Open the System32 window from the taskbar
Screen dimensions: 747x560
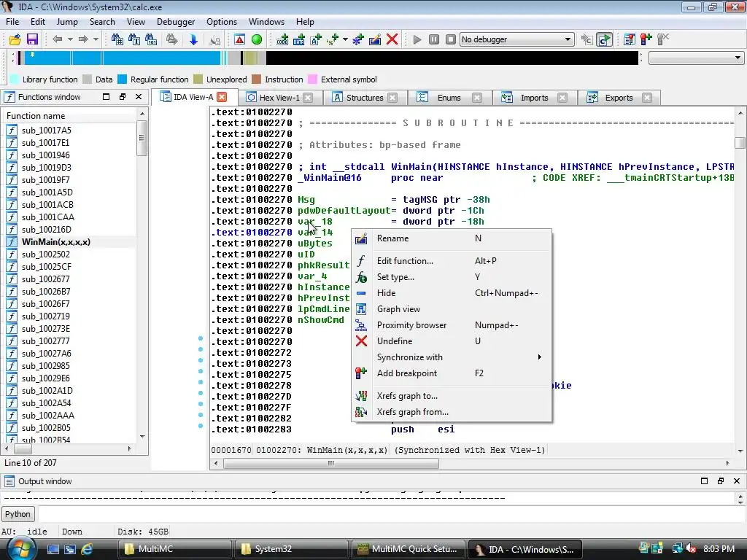pyautogui.click(x=292, y=549)
